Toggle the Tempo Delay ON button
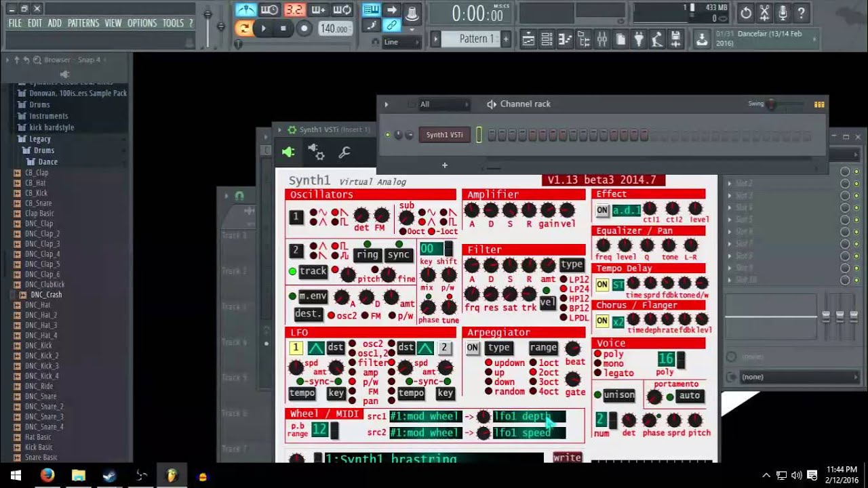 [x=602, y=285]
